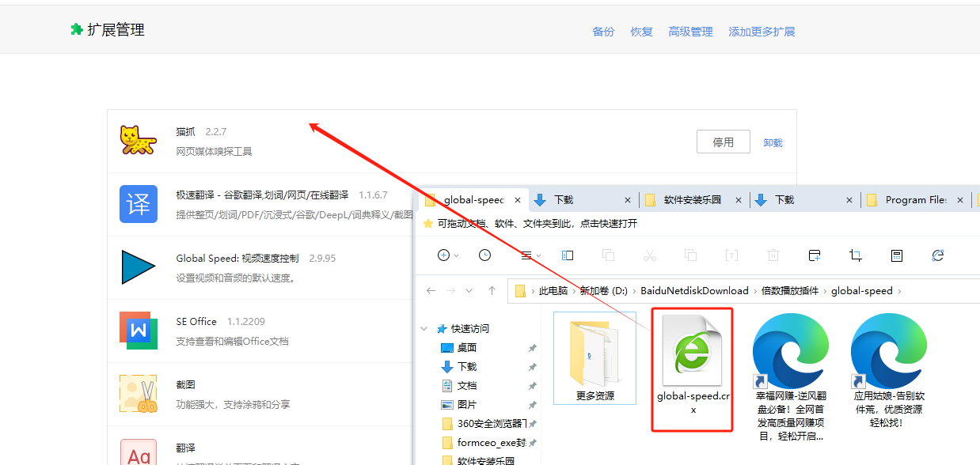Screen dimensions: 980x465
Task: Click the scissors cut icon in explorer toolbar
Action: pyautogui.click(x=649, y=255)
